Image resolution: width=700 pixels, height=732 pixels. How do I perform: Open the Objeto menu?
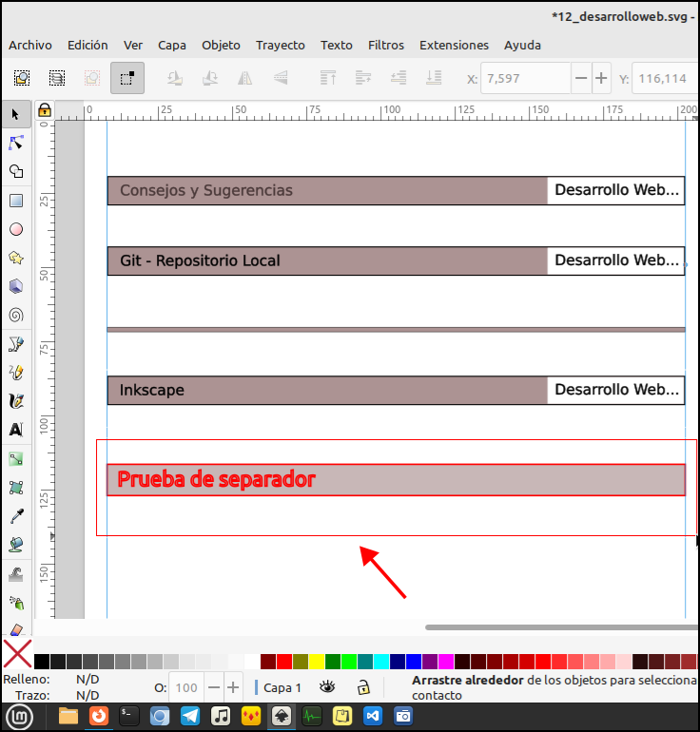[221, 46]
